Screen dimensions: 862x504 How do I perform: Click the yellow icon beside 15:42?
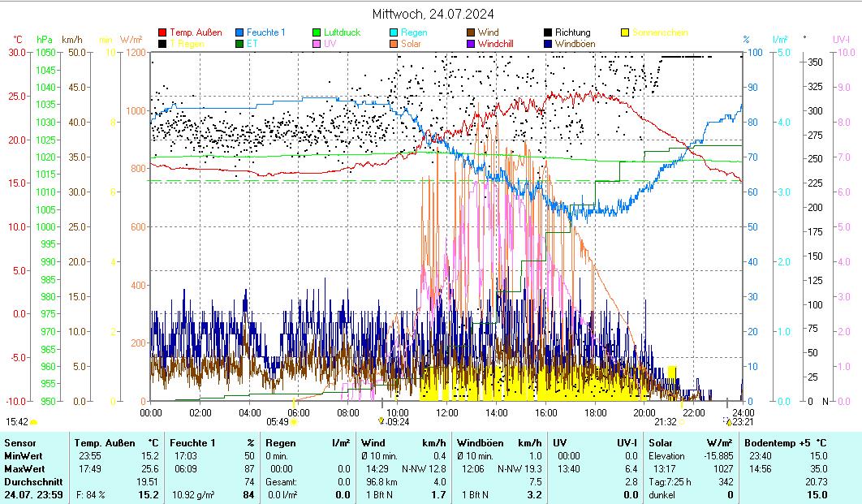coord(34,422)
